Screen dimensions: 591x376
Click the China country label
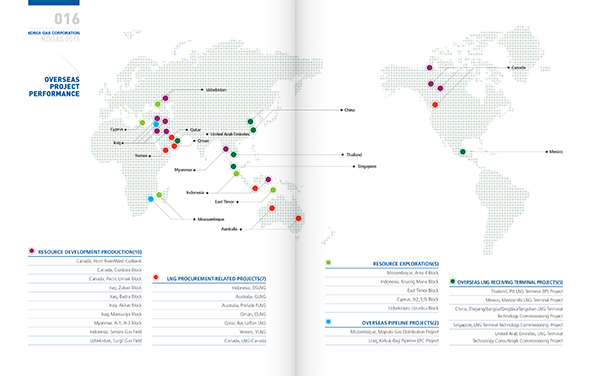tap(350, 110)
